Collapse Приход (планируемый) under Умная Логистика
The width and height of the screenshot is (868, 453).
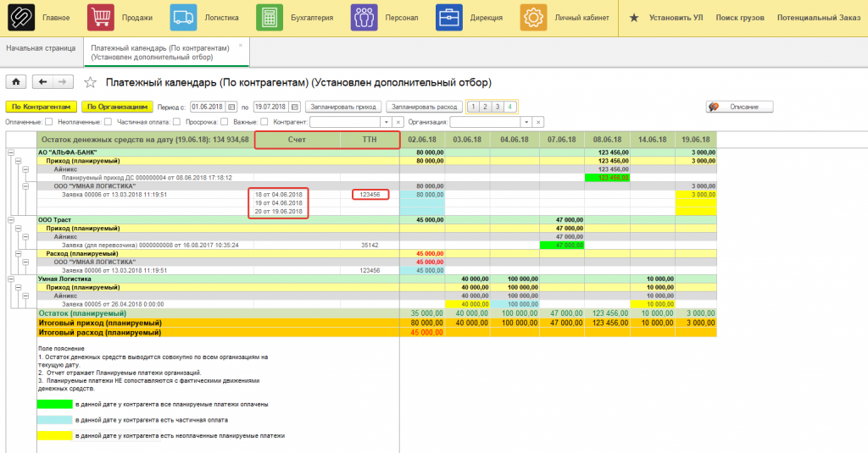click(x=19, y=288)
